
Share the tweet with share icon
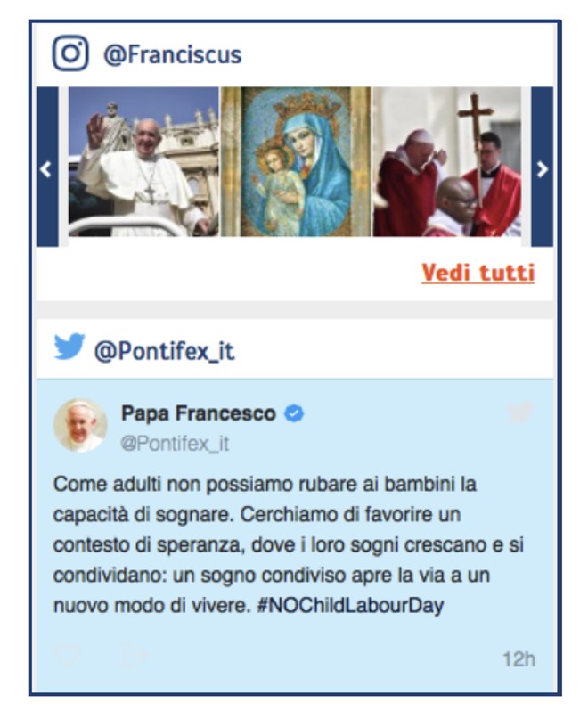(134, 656)
